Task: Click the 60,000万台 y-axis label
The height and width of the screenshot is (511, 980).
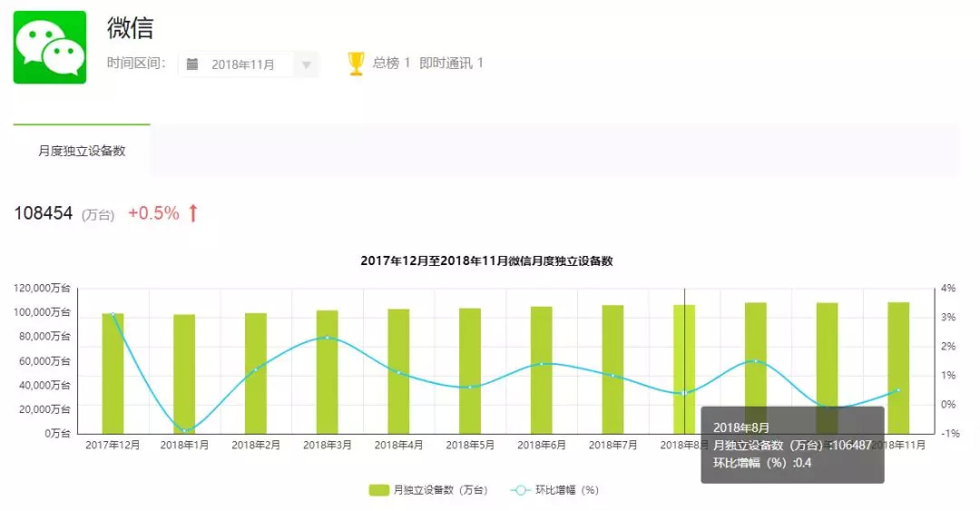Action: point(45,361)
